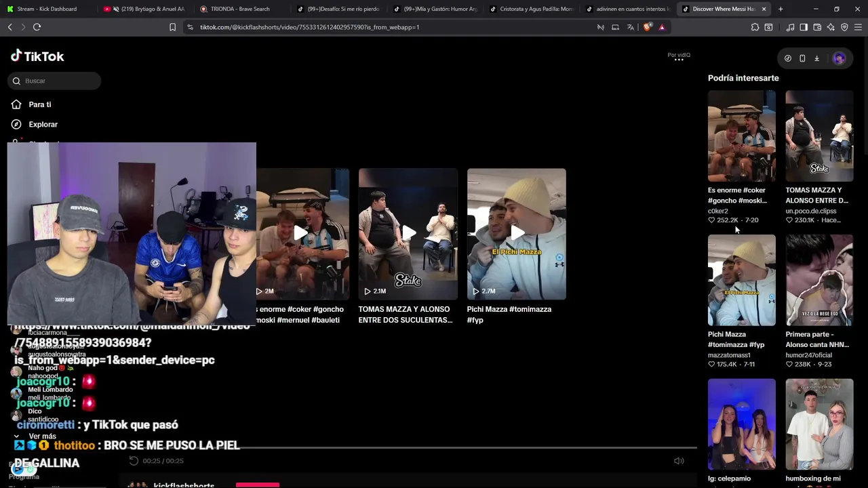
Task: Bookmark this page icon
Action: point(172,27)
